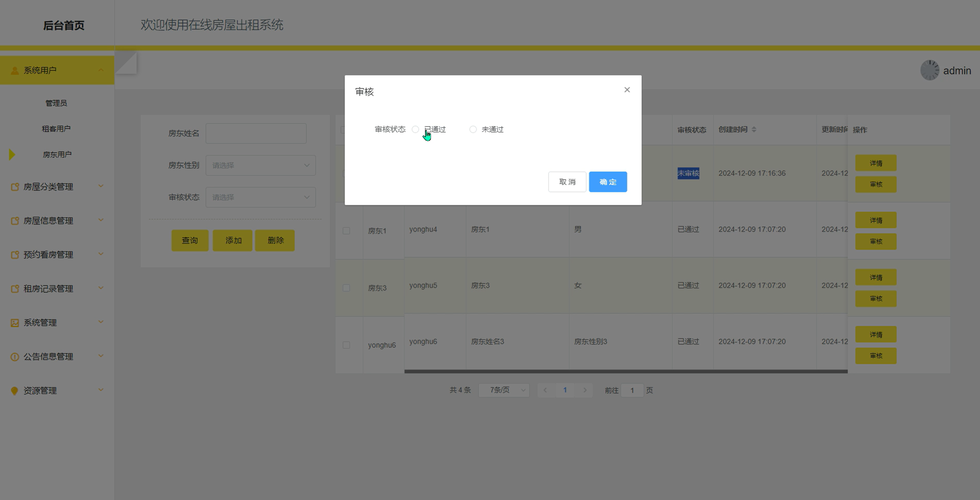Click the 房东姓名 input field
This screenshot has width=980, height=500.
click(x=256, y=133)
